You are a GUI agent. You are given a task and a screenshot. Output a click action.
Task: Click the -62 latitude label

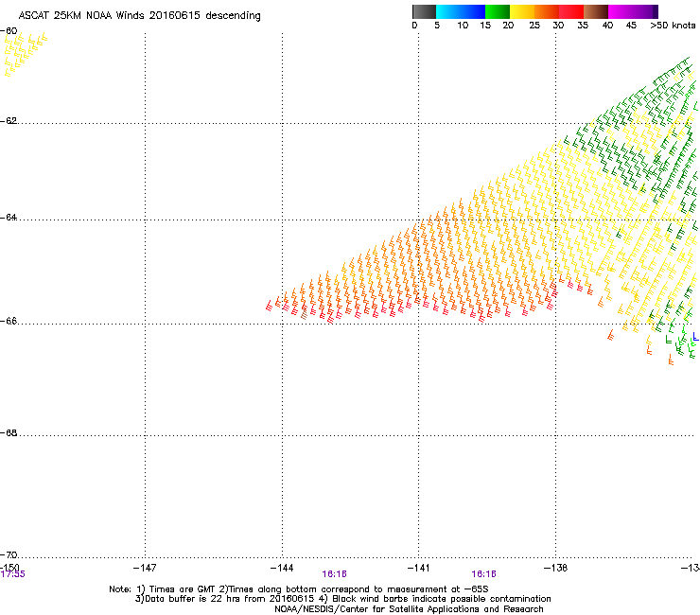point(9,121)
